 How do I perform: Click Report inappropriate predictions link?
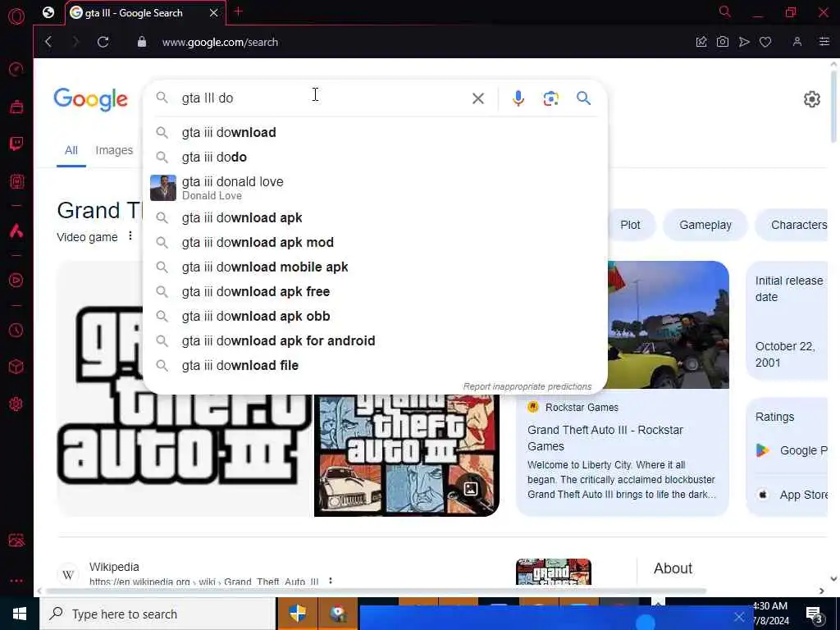(527, 386)
